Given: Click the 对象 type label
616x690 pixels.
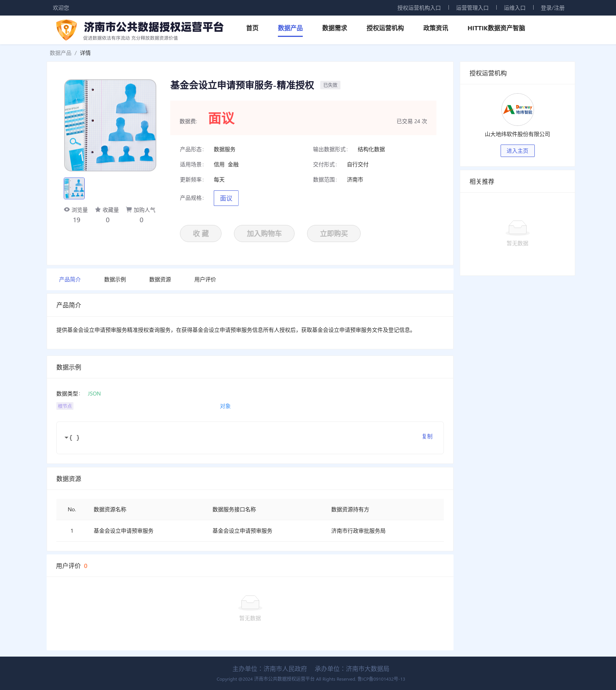Looking at the screenshot, I should click(x=225, y=406).
